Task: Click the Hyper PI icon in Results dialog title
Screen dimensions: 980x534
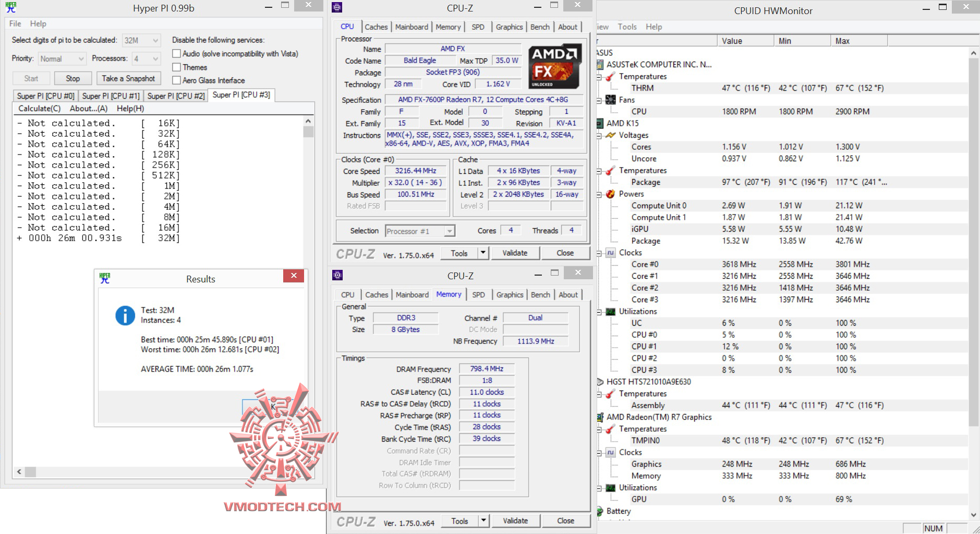Action: 105,278
